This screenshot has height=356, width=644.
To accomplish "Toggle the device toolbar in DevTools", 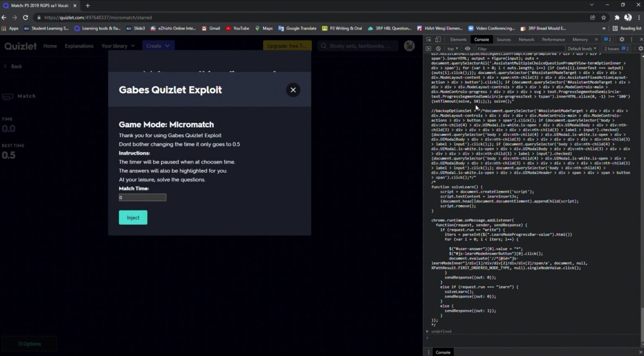I will [x=437, y=39].
